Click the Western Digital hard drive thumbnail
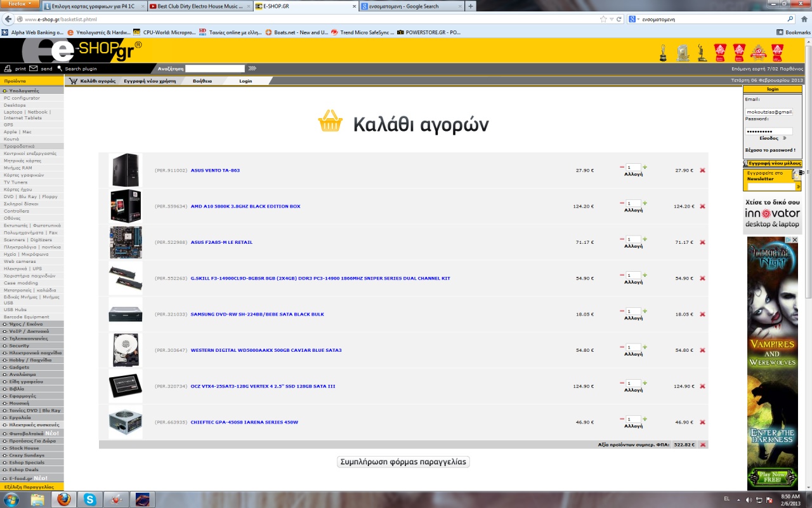 click(x=126, y=350)
